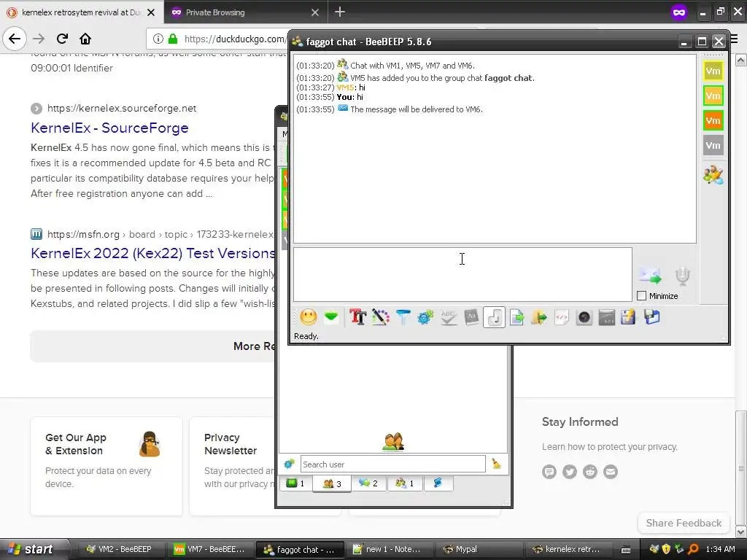
Task: Toggle the Enter key return icon
Action: tap(494, 317)
